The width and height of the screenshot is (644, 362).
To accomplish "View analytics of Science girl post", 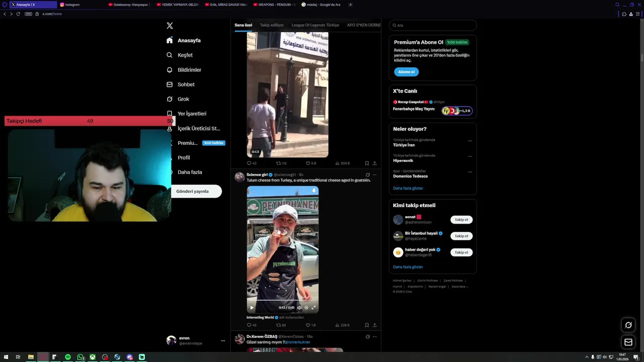I will click(342, 325).
